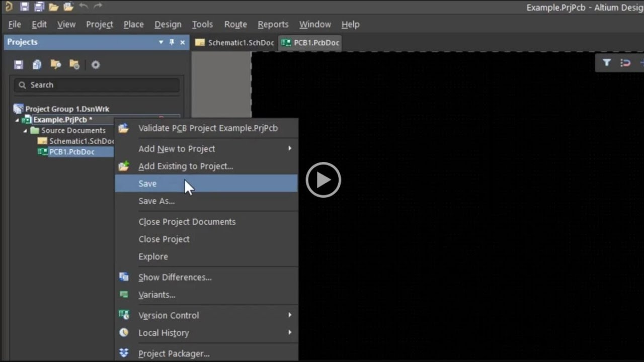644x362 pixels.
Task: Open the Place menu
Action: click(134, 24)
